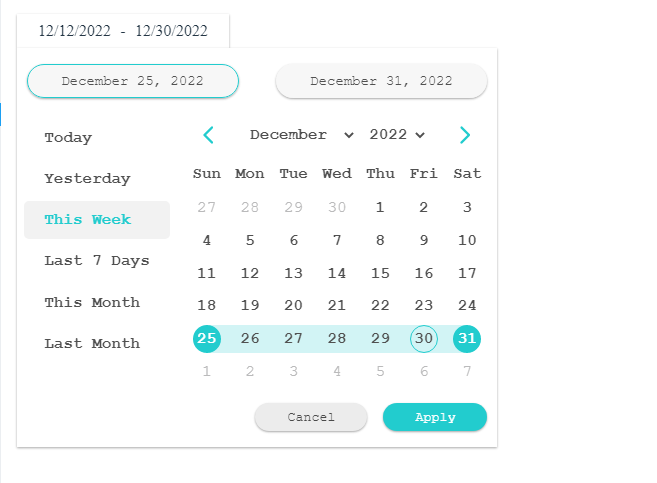657x483 pixels.
Task: Open the 2022 year dropdown
Action: click(397, 135)
